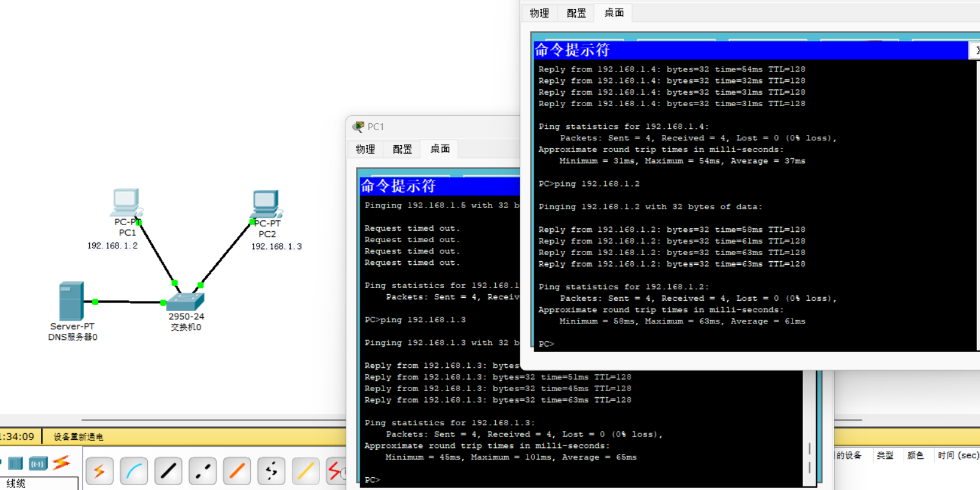Click the 颜色 column header
Screen dimensions: 980x490
(915, 455)
